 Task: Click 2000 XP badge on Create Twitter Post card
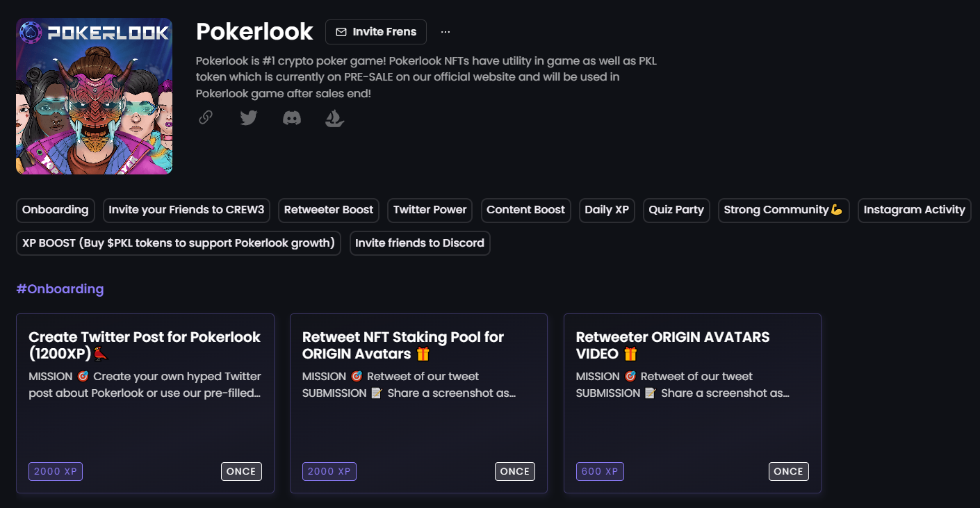56,471
